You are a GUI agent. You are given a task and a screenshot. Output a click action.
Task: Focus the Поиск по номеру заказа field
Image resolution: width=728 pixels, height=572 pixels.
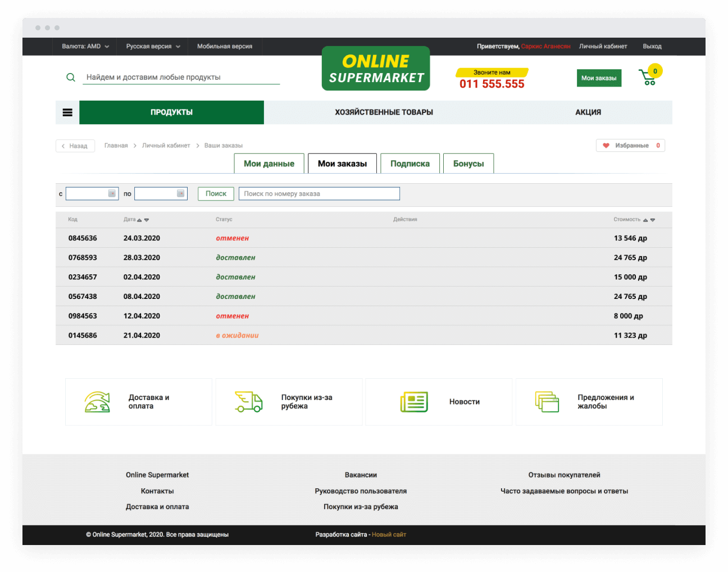[x=319, y=194]
